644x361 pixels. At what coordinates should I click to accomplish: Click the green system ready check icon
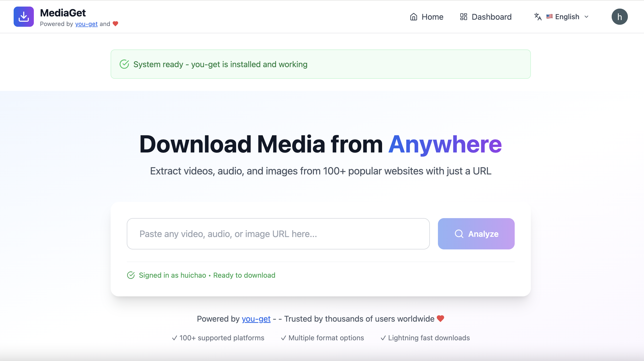click(124, 64)
